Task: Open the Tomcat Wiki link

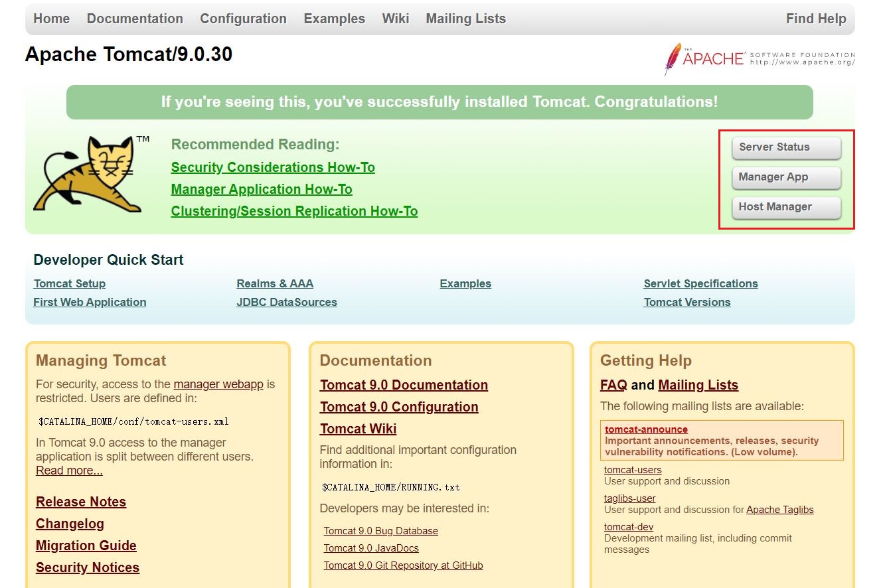Action: pyautogui.click(x=358, y=429)
